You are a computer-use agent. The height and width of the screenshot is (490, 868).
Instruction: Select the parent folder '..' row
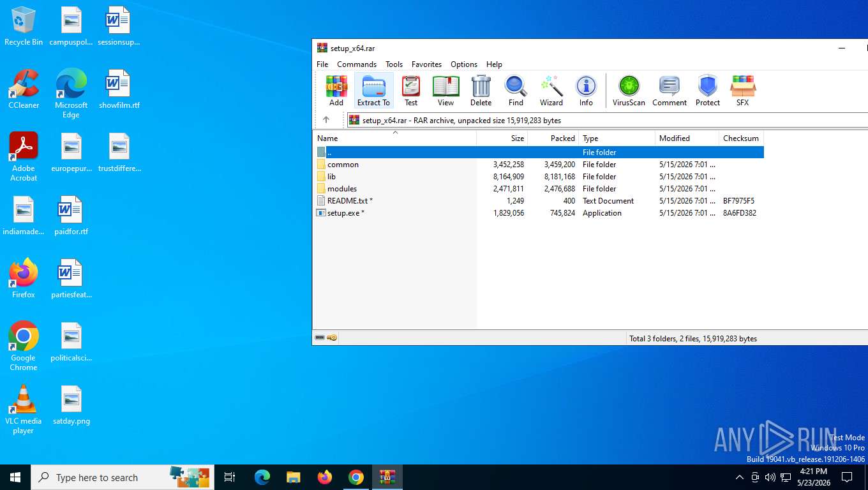click(x=539, y=152)
